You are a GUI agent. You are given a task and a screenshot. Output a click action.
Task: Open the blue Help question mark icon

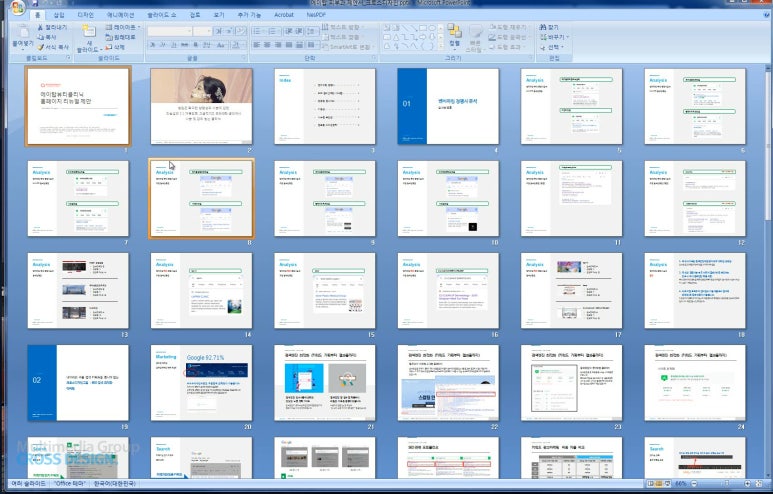(x=766, y=16)
